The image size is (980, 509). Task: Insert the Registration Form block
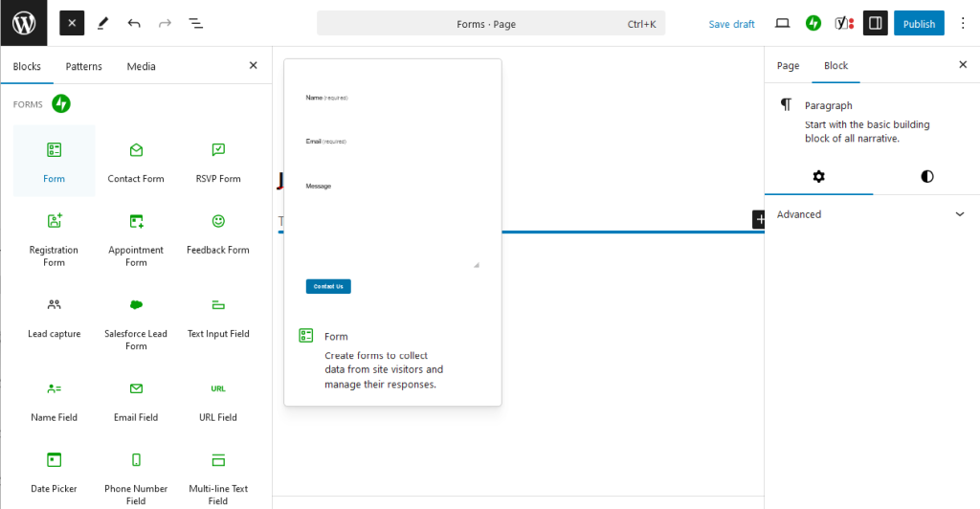55,238
